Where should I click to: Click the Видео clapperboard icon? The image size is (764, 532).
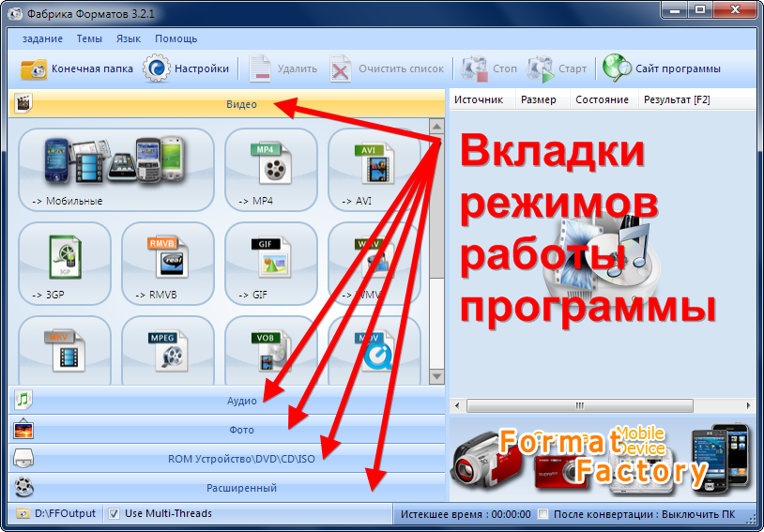[x=23, y=103]
